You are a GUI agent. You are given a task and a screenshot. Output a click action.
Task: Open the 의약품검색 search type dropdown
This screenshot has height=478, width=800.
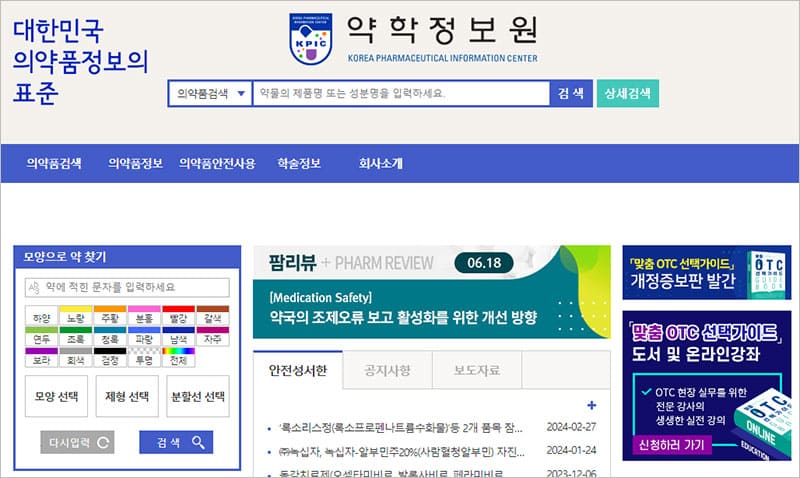208,93
